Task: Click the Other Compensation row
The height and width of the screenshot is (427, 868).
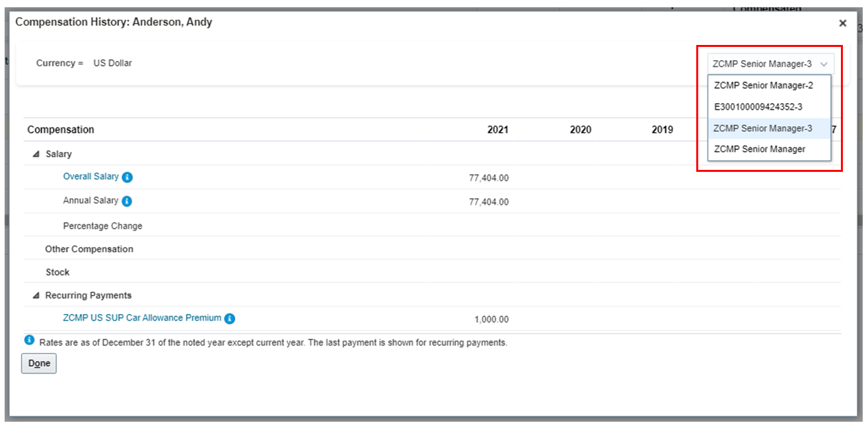Action: [89, 249]
